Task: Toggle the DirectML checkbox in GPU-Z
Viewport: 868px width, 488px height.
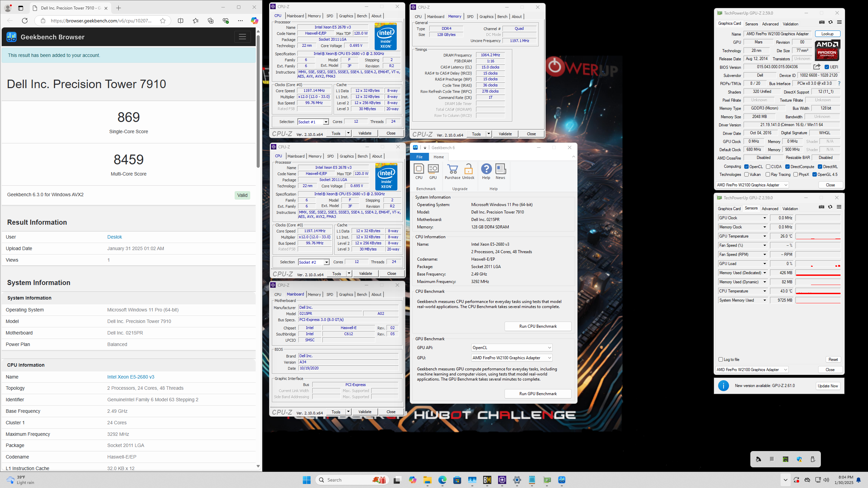Action: tap(820, 167)
